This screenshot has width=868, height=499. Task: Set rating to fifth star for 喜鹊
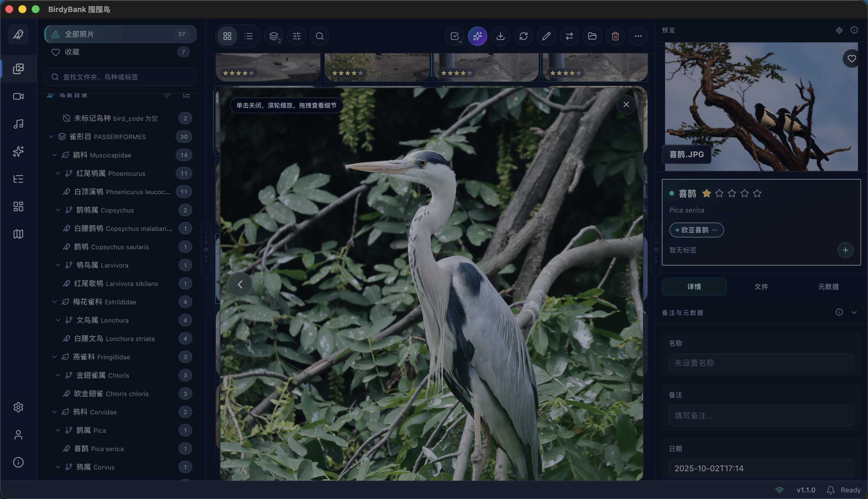[757, 193]
